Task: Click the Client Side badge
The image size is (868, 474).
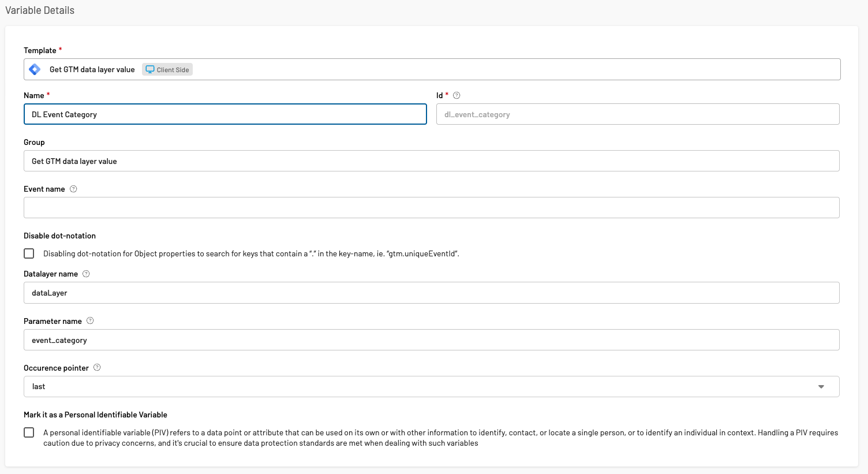Action: point(167,69)
